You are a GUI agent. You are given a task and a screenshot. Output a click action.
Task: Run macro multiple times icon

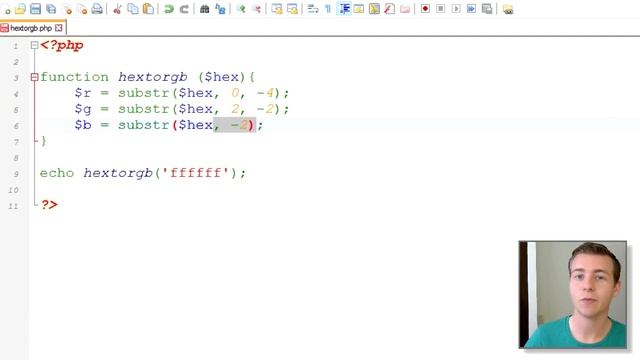pos(471,9)
